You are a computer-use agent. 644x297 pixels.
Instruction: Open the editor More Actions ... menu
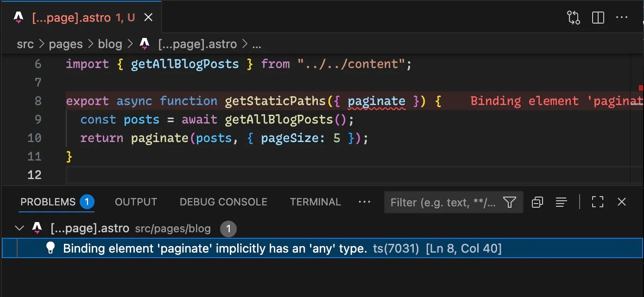pos(622,17)
